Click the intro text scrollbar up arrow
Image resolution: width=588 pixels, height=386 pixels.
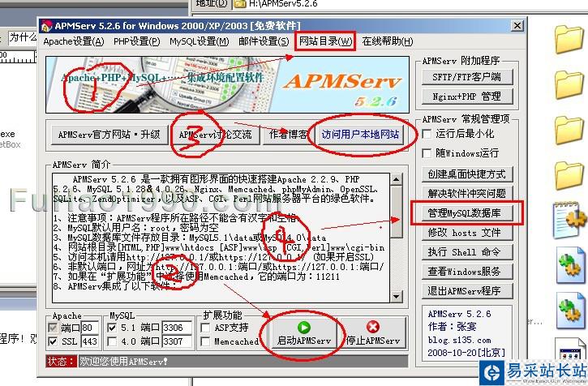(x=396, y=179)
